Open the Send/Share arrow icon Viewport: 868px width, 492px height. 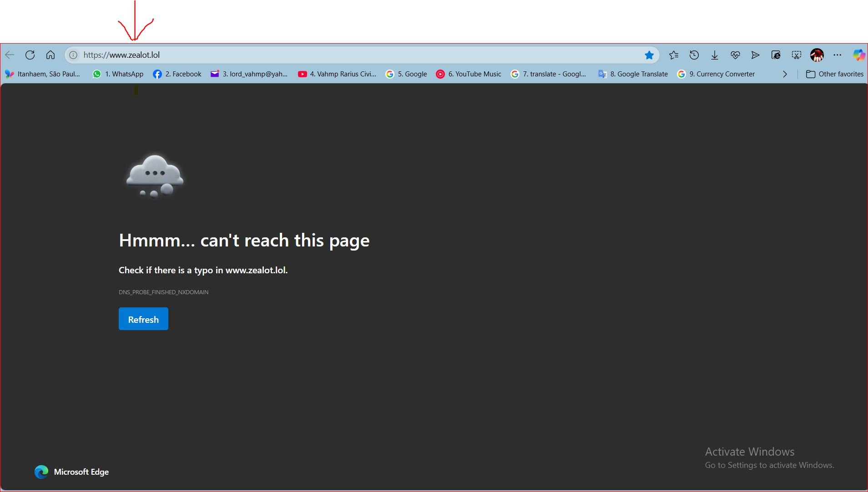(756, 55)
